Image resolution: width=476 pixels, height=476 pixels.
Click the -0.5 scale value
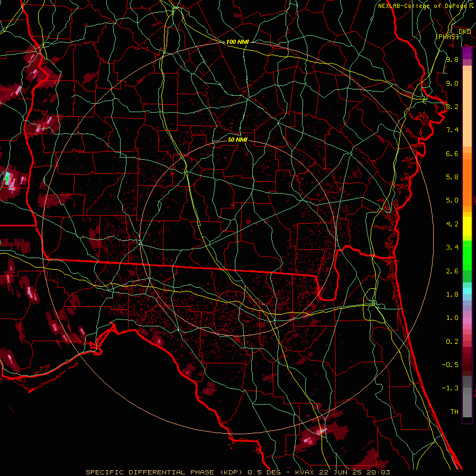tap(450, 365)
